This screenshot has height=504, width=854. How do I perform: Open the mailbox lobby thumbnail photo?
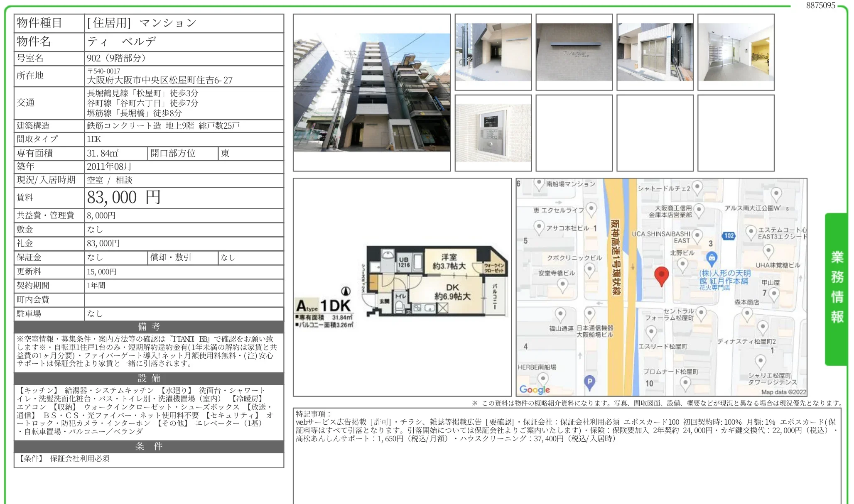(x=736, y=52)
